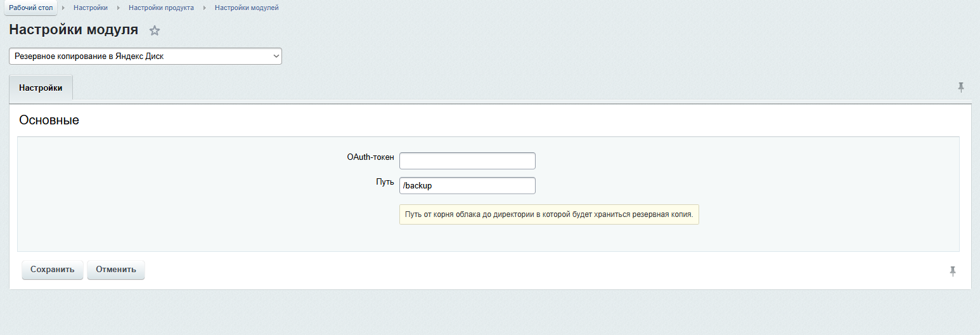Expand breadcrumb arrow after Настройки продукта
Image resolution: width=980 pixels, height=335 pixels.
tap(205, 8)
